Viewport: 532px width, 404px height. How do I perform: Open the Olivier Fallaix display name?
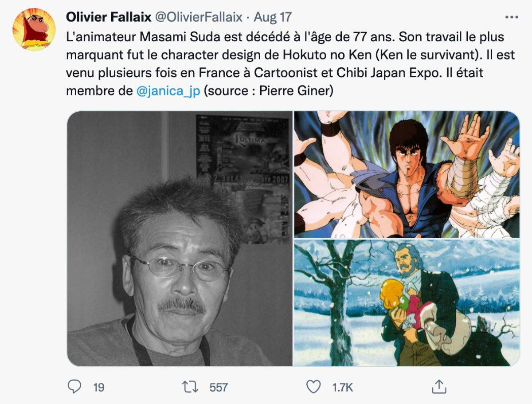point(109,17)
